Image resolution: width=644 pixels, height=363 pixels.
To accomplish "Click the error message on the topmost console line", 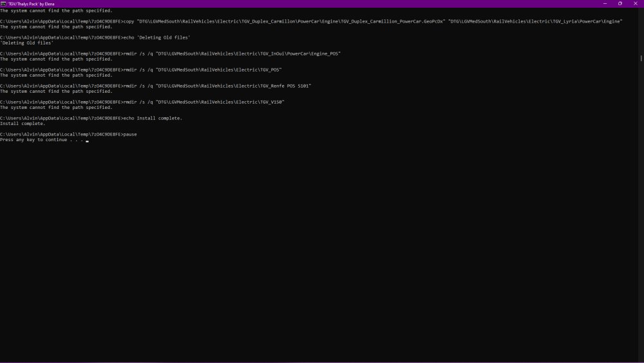I will (x=55, y=11).
